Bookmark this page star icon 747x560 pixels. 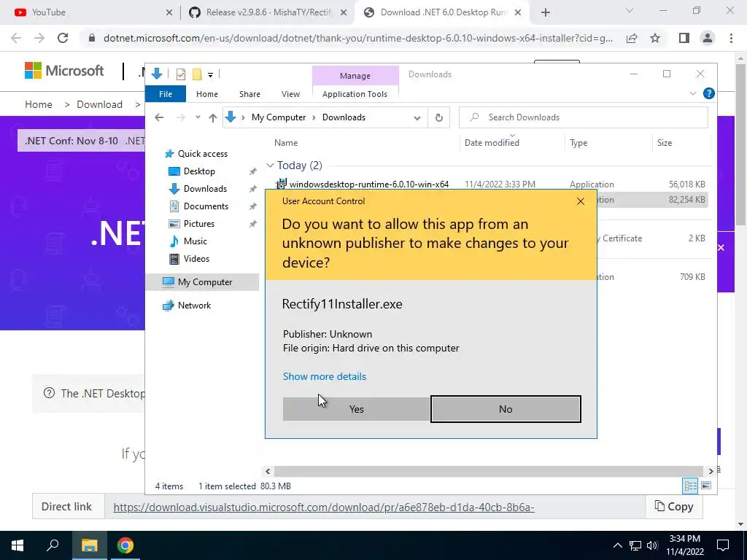(x=655, y=38)
